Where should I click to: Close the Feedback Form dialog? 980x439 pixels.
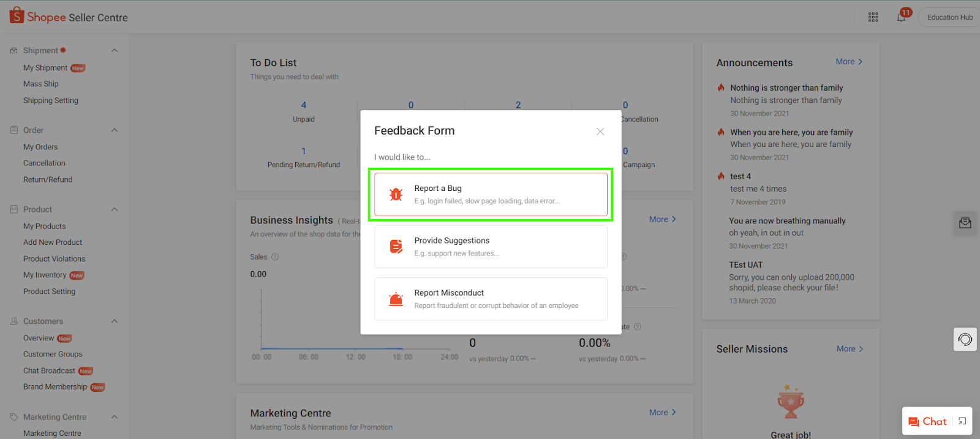click(x=600, y=132)
